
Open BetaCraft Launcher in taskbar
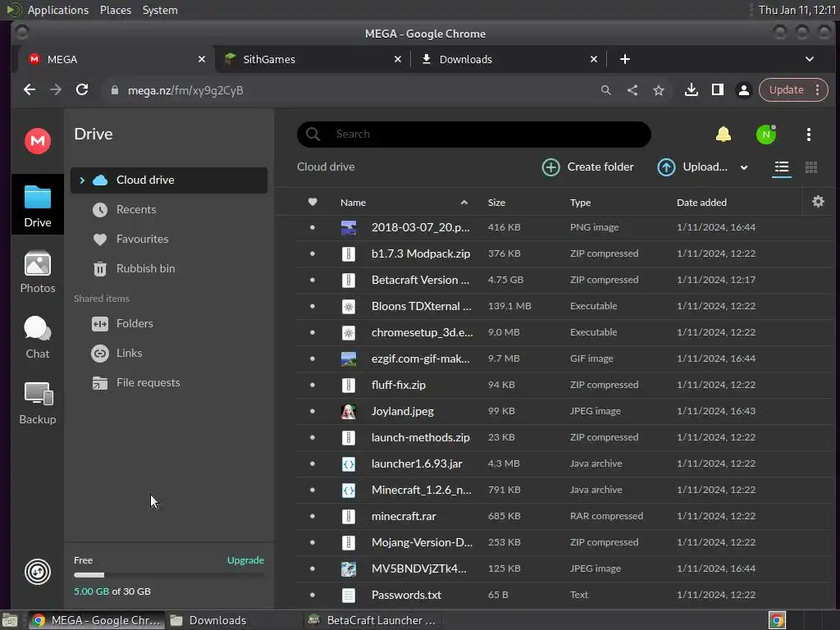372,620
